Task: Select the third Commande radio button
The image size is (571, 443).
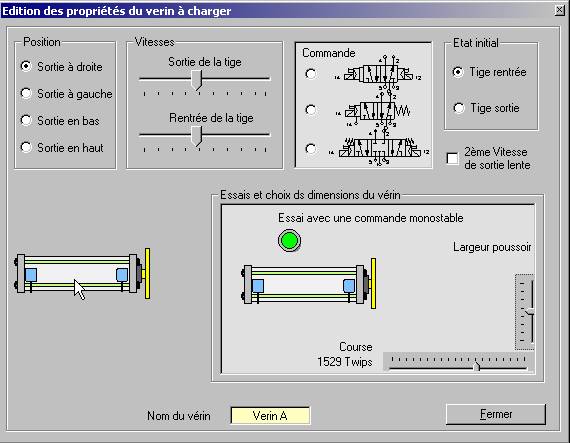Action: point(311,149)
